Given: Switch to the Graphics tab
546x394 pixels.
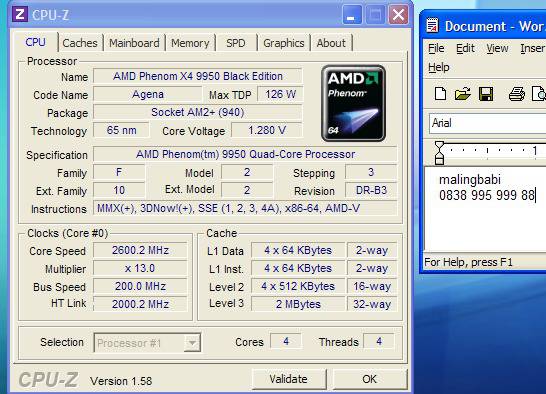Looking at the screenshot, I should (x=283, y=43).
